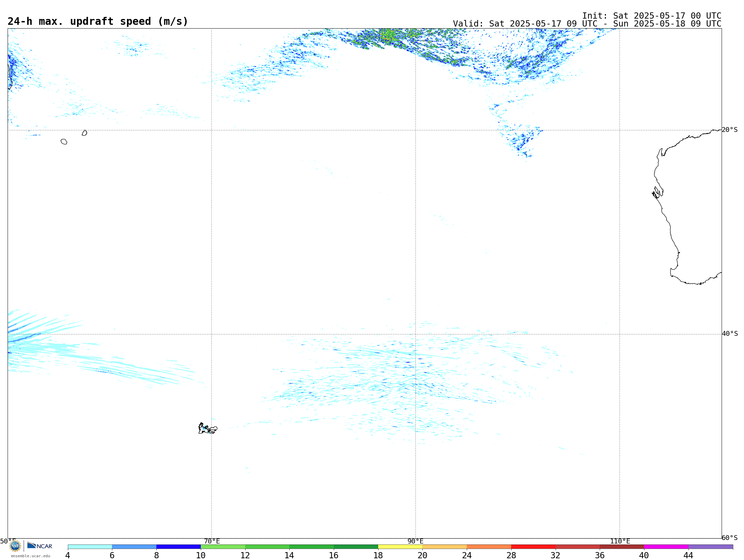Click the 'Init: Sat 2025-05-17 00 UTC' text

652,16
